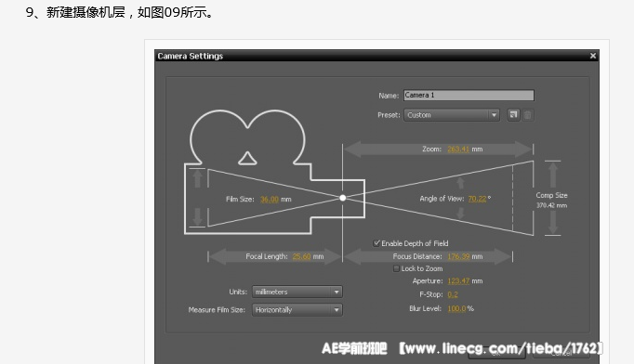Click the delete preset trash icon
The height and width of the screenshot is (364, 634).
coord(528,115)
